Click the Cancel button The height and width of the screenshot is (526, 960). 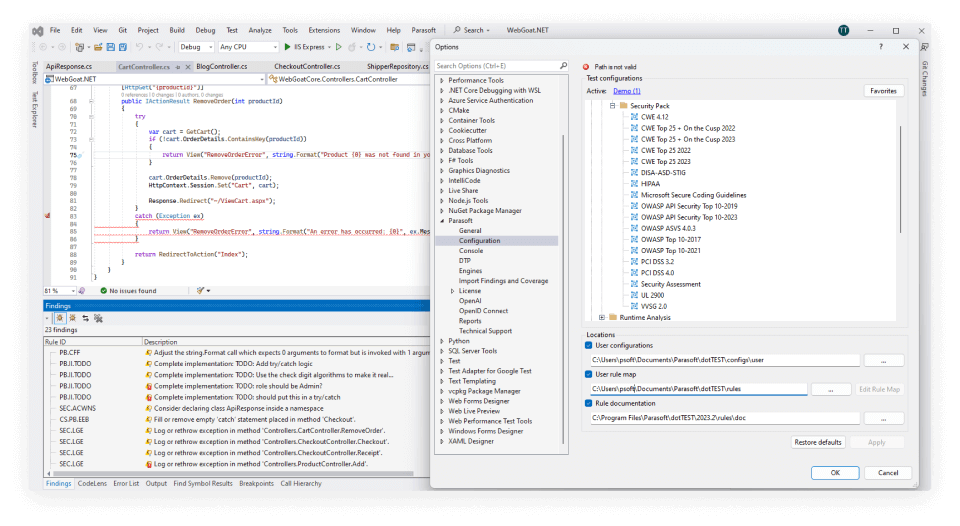888,473
